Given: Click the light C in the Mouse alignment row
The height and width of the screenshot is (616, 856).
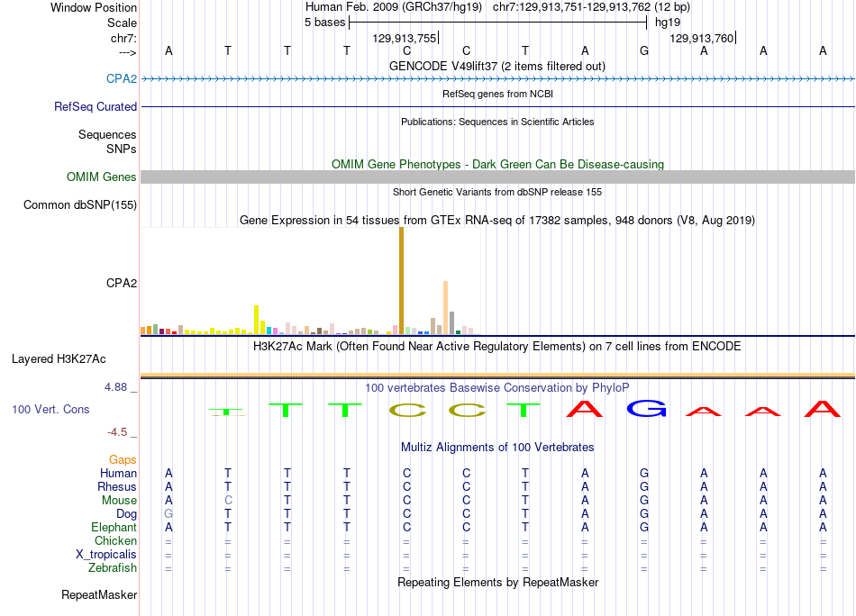Looking at the screenshot, I should [x=228, y=501].
